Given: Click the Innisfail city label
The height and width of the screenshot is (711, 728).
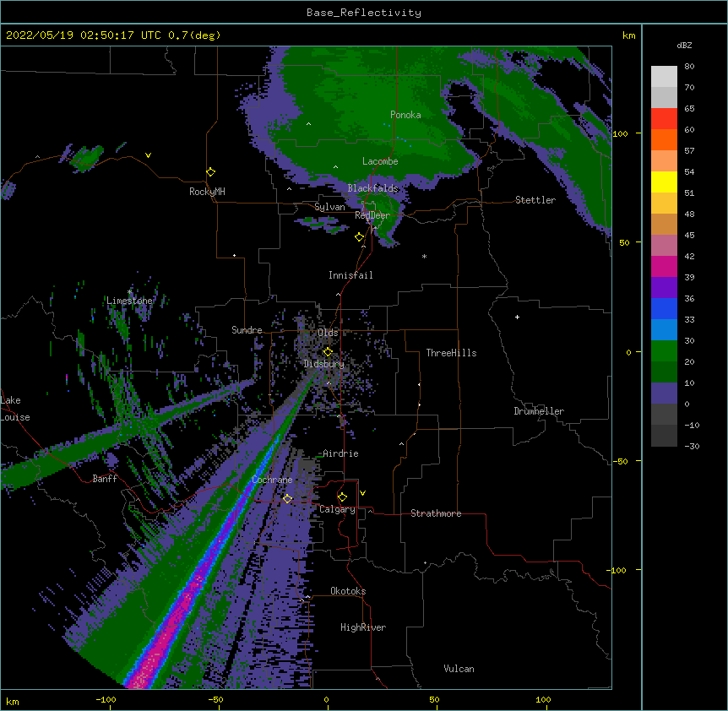Looking at the screenshot, I should click(350, 275).
